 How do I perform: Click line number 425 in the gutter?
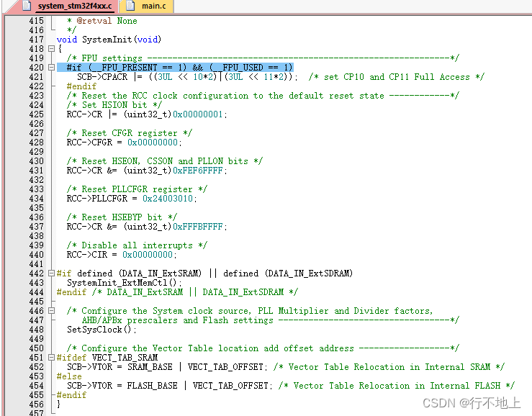[x=36, y=114]
